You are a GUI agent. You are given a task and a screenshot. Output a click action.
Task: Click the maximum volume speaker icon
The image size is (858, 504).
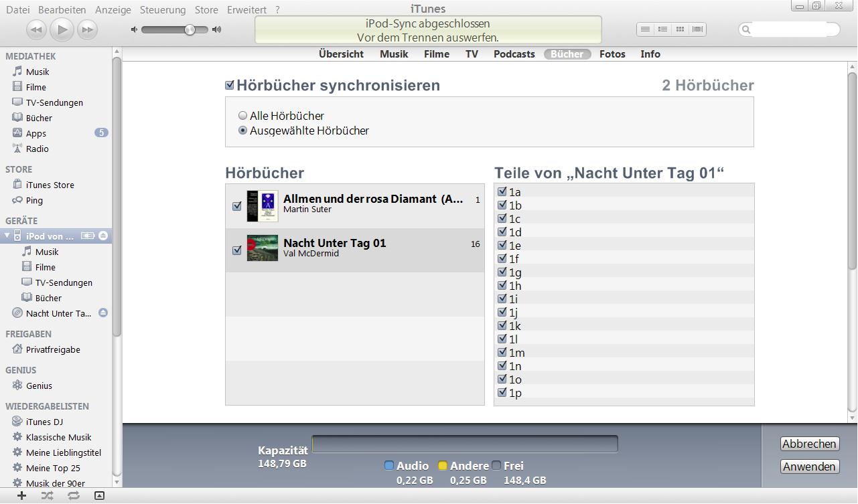click(216, 29)
